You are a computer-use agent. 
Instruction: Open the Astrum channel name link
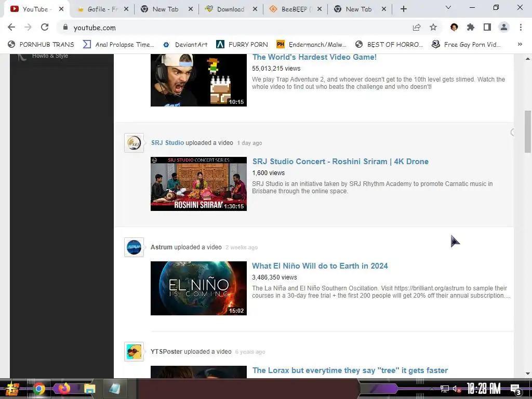(x=162, y=247)
